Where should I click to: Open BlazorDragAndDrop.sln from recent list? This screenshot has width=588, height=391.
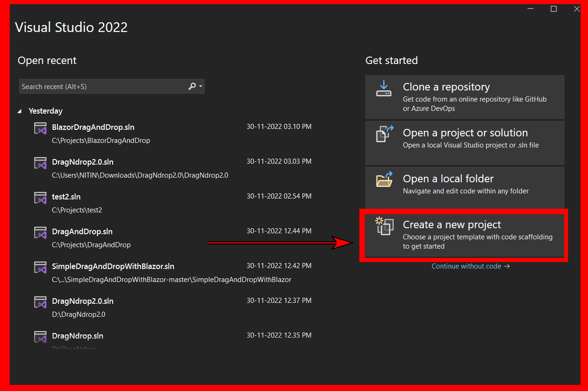click(93, 127)
